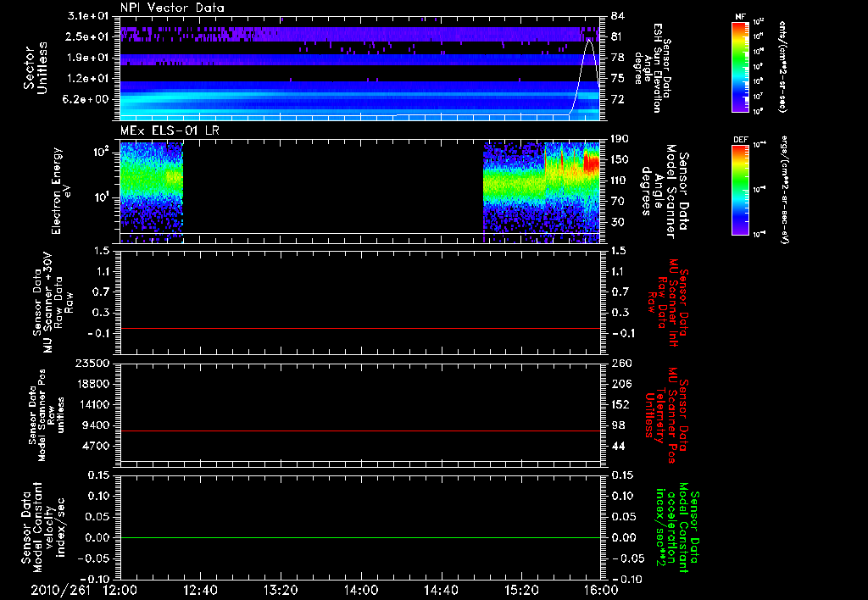The width and height of the screenshot is (868, 600).
Task: Click the 13:20 time axis tick label
Action: point(281,590)
